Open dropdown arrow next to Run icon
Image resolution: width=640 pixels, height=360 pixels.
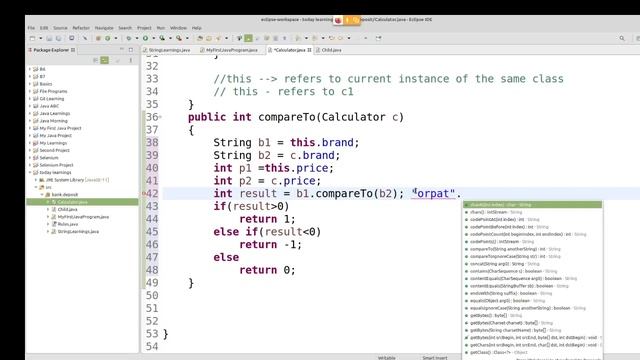tap(154, 38)
